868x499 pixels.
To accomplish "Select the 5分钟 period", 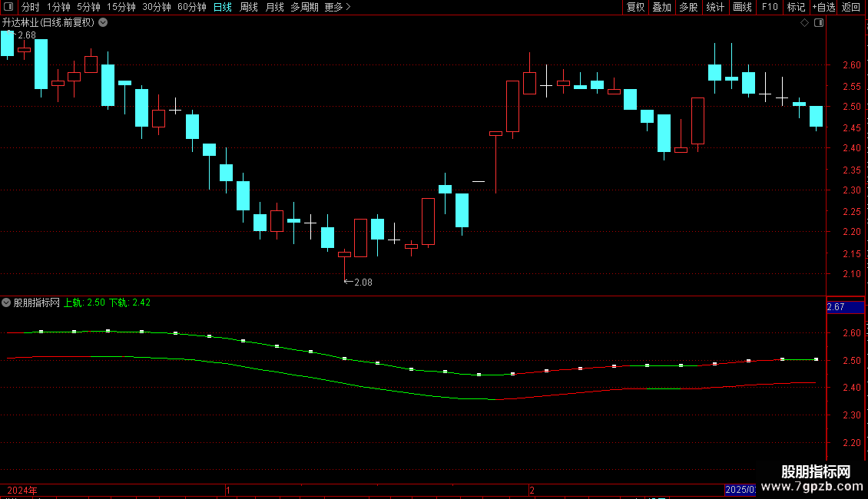I will (x=88, y=7).
